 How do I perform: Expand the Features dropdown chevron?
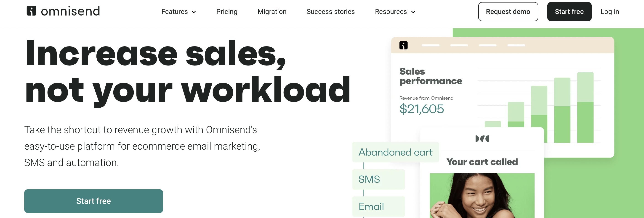(194, 12)
